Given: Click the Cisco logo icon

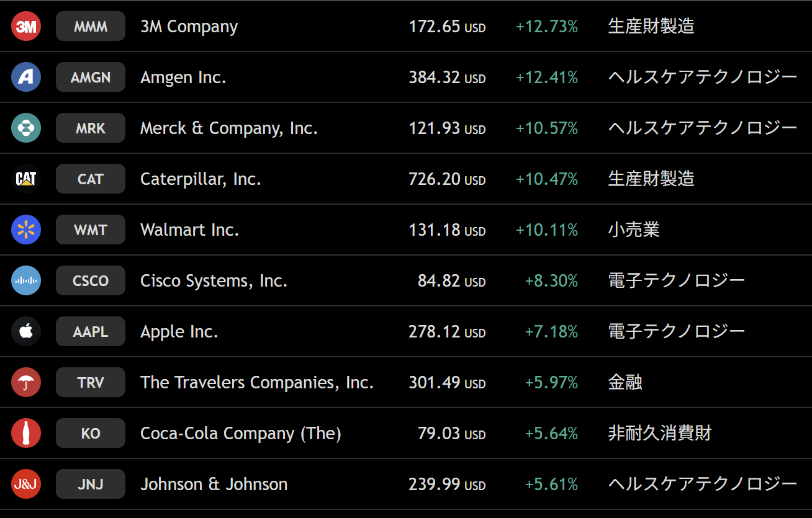Looking at the screenshot, I should 26,281.
